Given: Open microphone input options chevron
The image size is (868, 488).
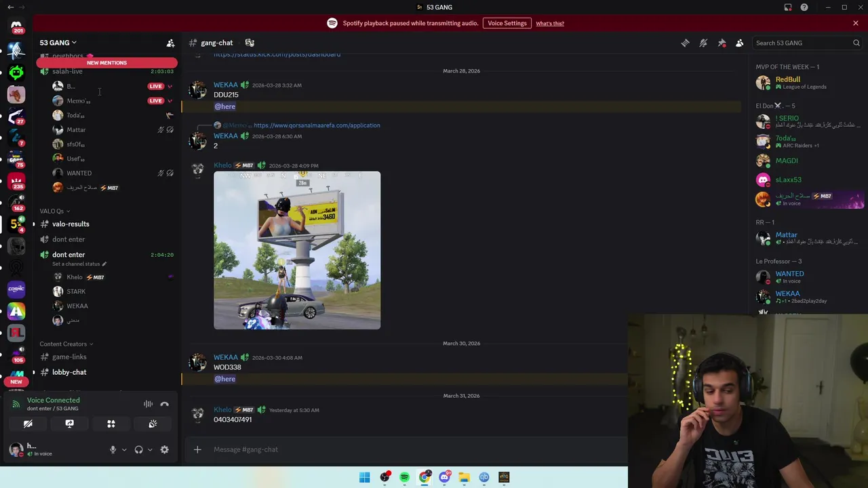Looking at the screenshot, I should 124,449.
